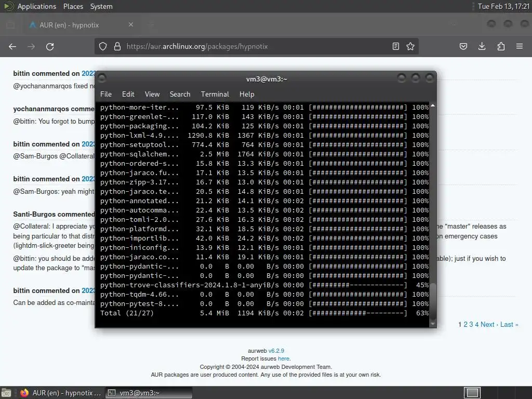The width and height of the screenshot is (532, 399).
Task: Click the python-pytest-8 terminal line
Action: point(264,303)
